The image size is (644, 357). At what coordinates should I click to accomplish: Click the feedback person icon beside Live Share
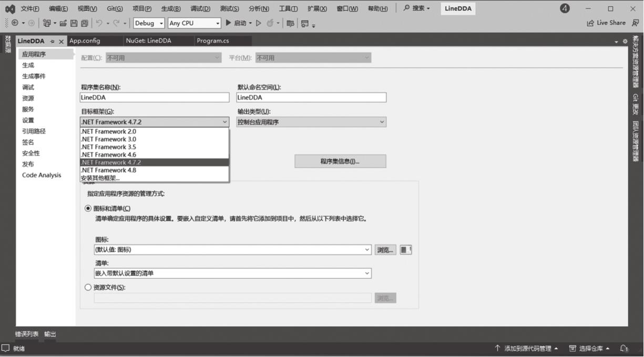(x=635, y=23)
